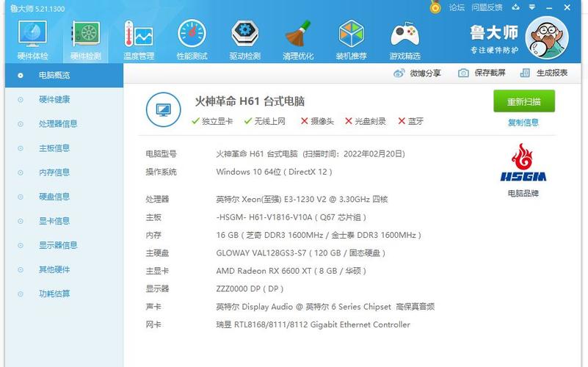Screen dimensions: 588x367
Task: Minimize the 鲁大师 window
Action: pos(549,7)
